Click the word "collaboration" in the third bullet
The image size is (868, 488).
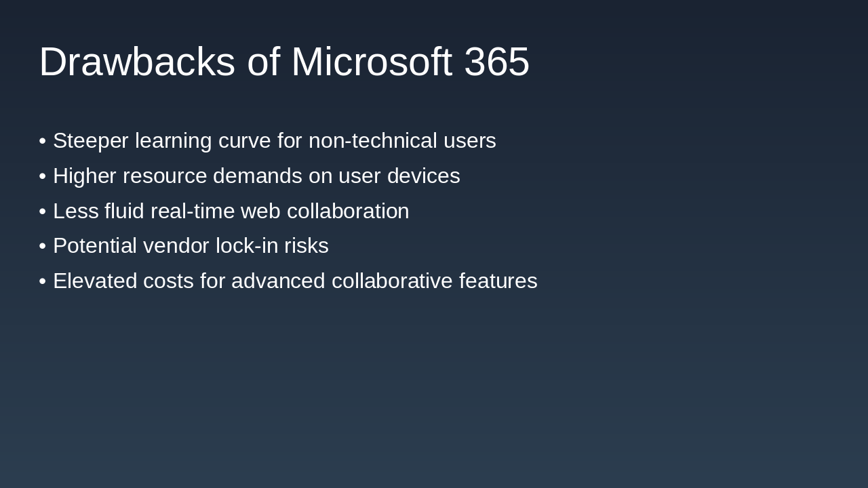point(348,211)
